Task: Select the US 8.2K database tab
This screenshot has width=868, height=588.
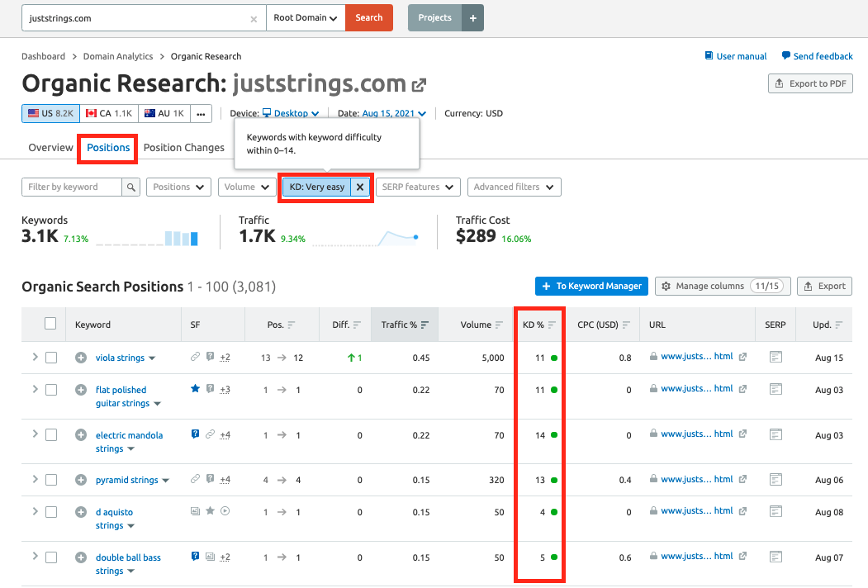Action: pyautogui.click(x=50, y=113)
